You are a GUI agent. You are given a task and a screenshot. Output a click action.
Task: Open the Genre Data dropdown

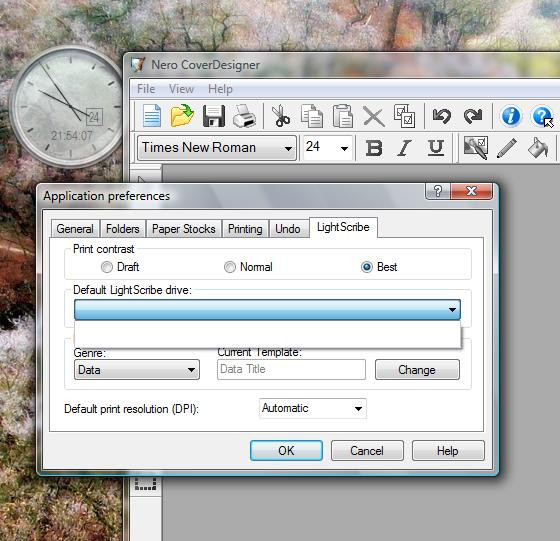[137, 370]
